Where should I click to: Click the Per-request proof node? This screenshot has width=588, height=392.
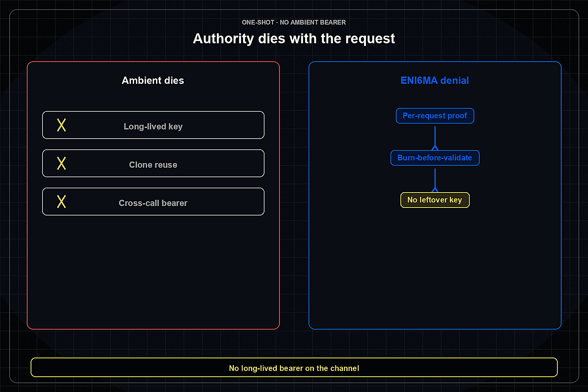[435, 116]
